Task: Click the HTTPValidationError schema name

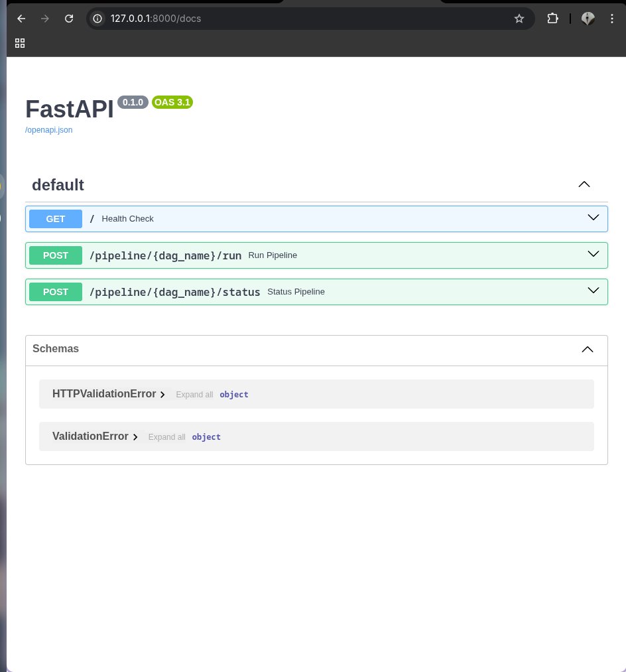Action: pyautogui.click(x=104, y=393)
